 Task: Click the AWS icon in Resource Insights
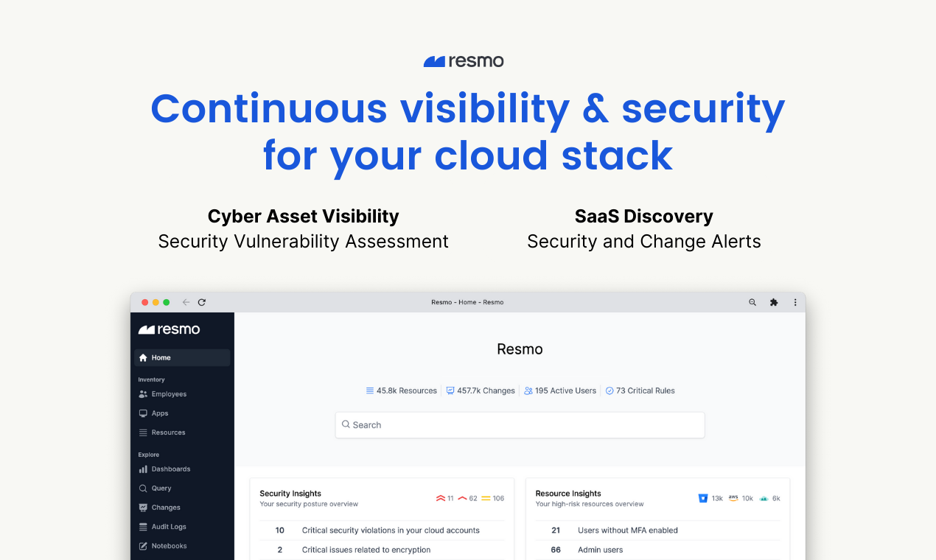tap(733, 498)
